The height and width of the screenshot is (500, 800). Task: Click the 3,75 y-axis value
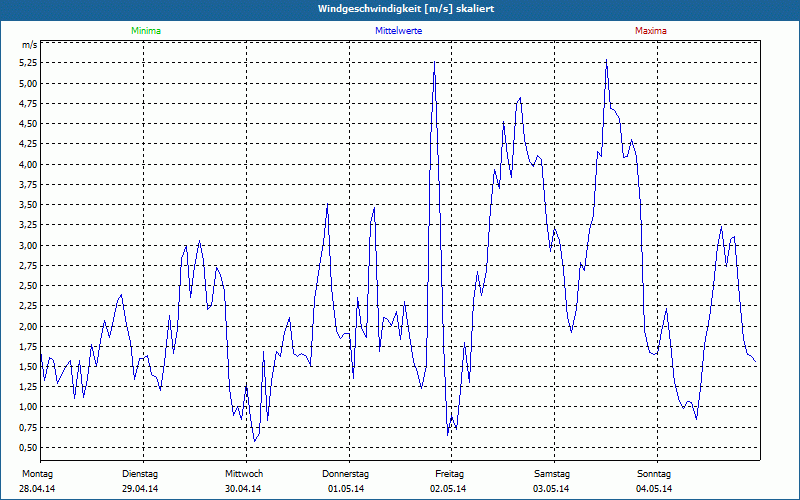[x=30, y=184]
